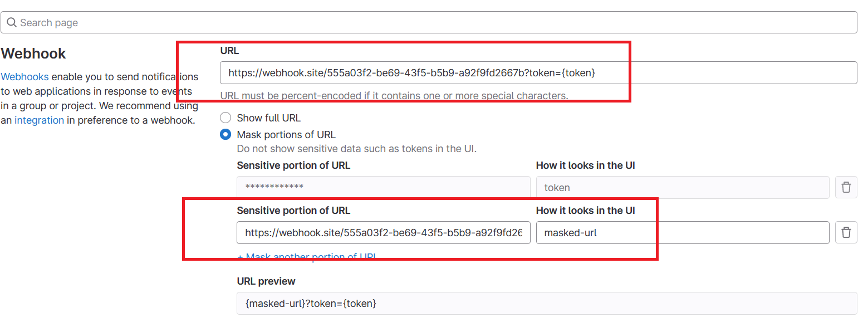
Task: Delete the token mask row
Action: tap(846, 187)
